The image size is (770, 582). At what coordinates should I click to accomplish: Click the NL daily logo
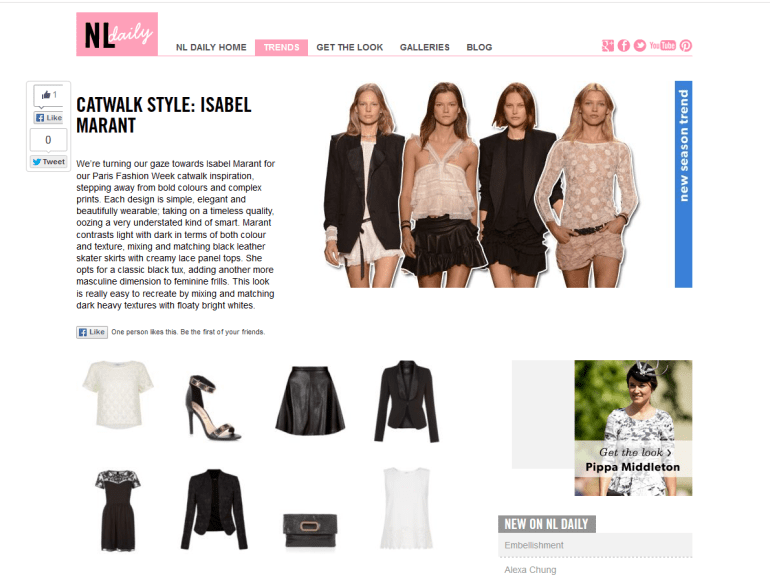pos(117,34)
